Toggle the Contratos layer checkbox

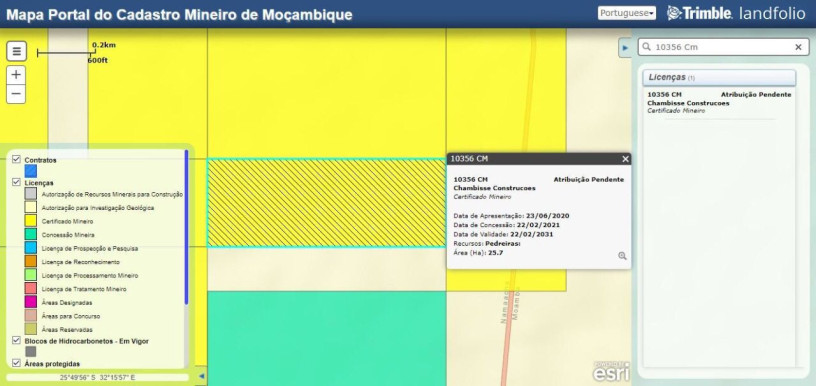pyautogui.click(x=16, y=159)
